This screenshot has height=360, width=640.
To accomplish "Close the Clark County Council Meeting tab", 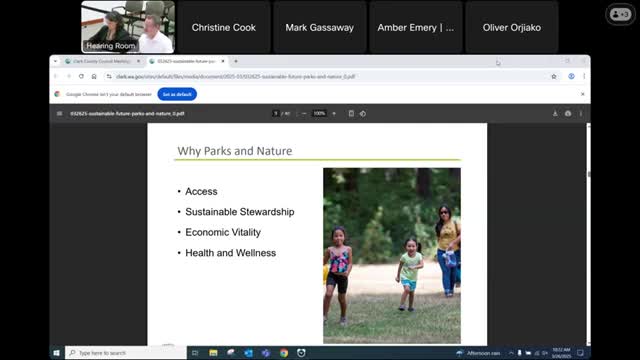I will pyautogui.click(x=138, y=61).
